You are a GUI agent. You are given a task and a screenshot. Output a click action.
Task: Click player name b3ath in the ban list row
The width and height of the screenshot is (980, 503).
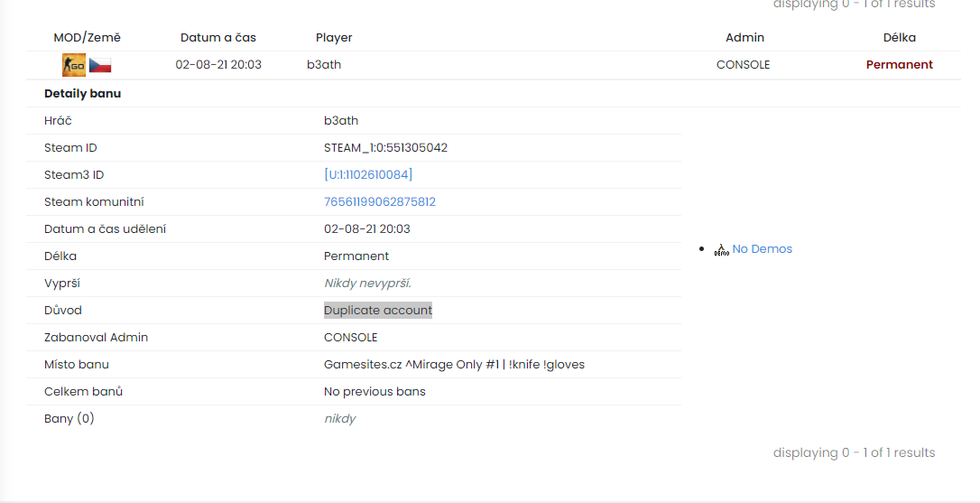tap(324, 64)
